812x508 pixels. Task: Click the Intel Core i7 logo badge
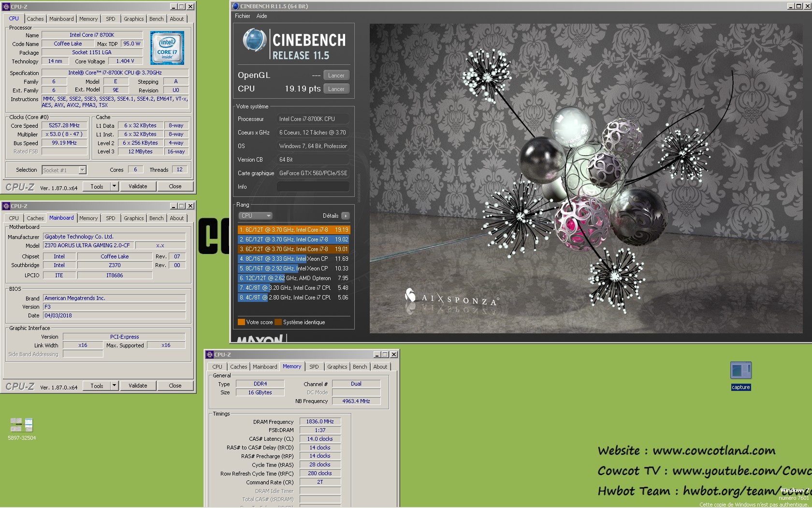(x=167, y=48)
